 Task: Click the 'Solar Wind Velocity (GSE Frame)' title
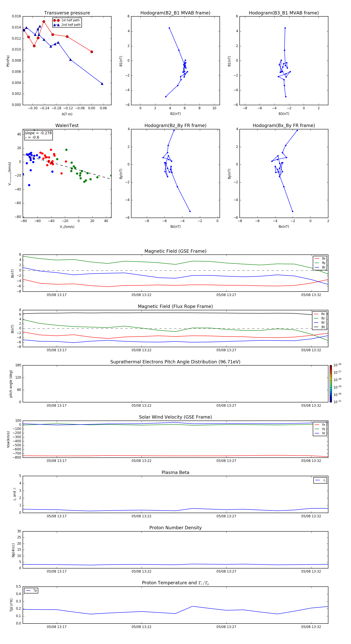click(x=175, y=417)
